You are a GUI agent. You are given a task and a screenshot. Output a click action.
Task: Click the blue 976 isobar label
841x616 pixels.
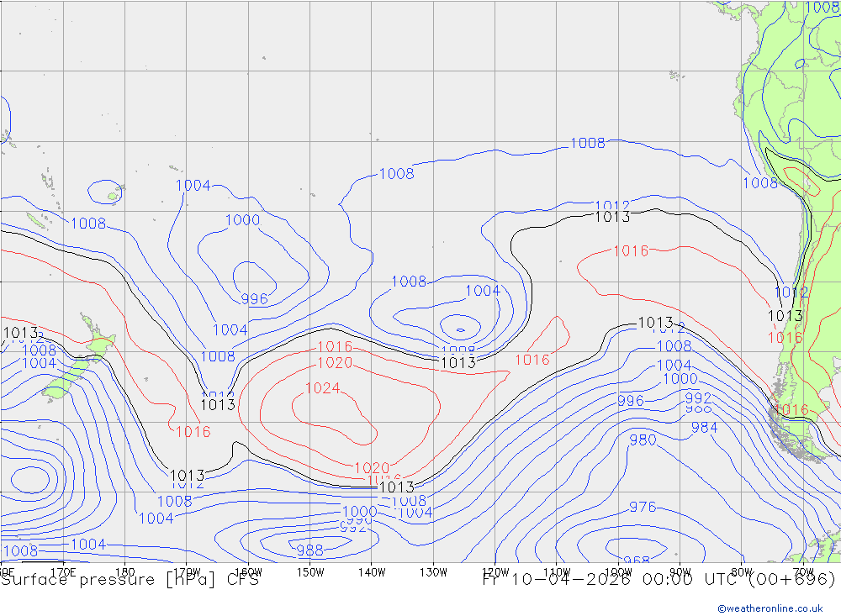coord(642,507)
